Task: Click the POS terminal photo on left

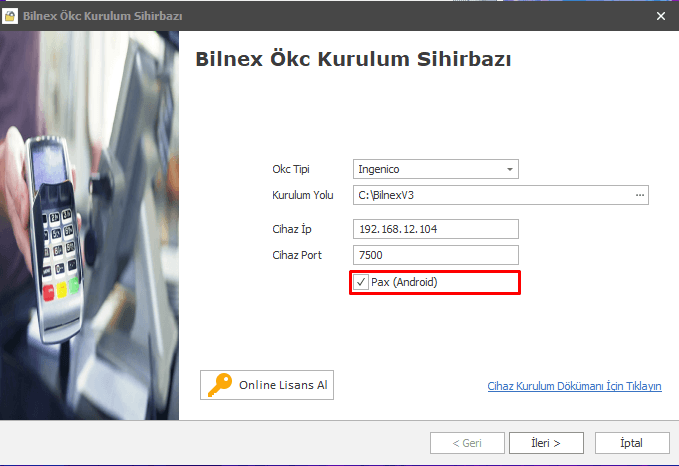Action: coord(89,225)
